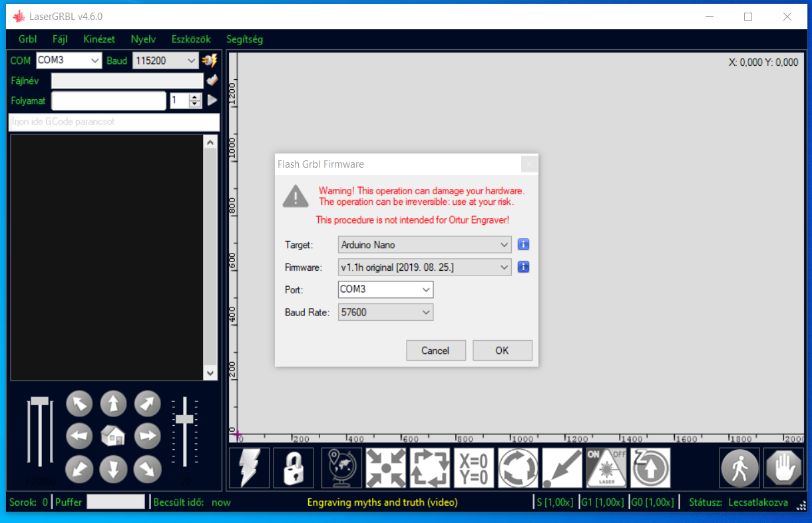Expand the Firmware dropdown showing v1.1h original
The height and width of the screenshot is (523, 812).
(x=425, y=267)
